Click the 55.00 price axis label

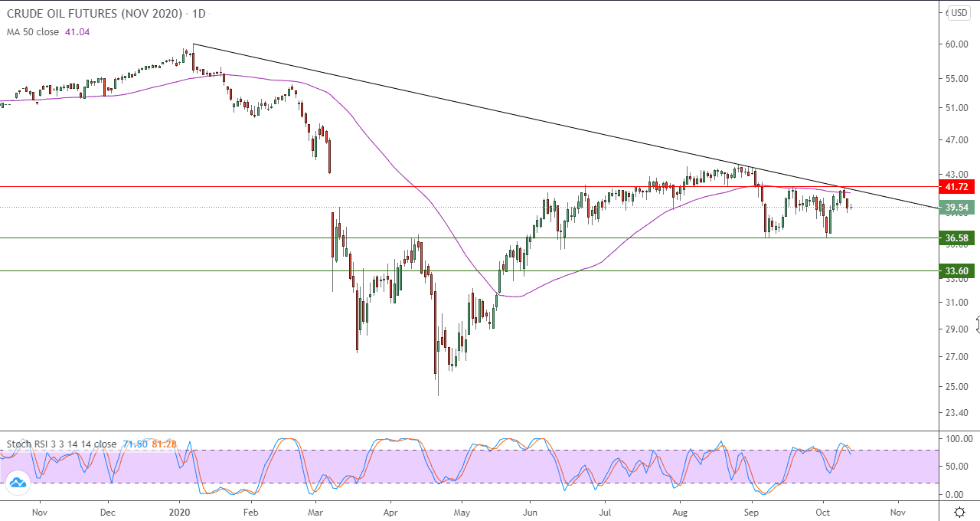[957, 78]
